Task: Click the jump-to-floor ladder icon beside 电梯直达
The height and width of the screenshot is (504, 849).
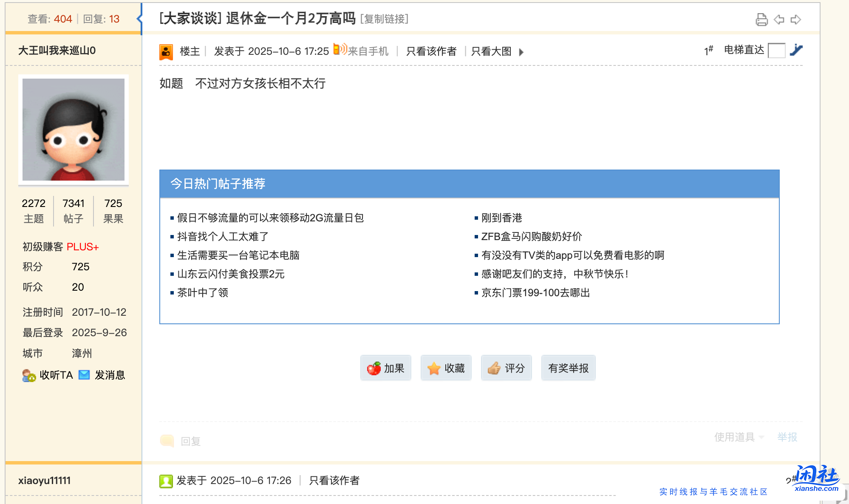Action: coord(798,50)
